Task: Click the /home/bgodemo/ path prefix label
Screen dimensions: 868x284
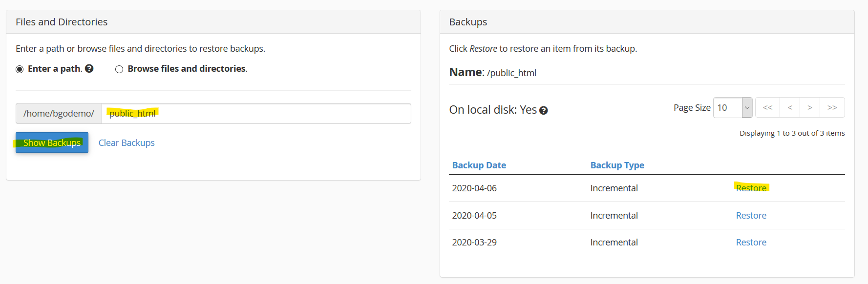Action: coord(59,113)
